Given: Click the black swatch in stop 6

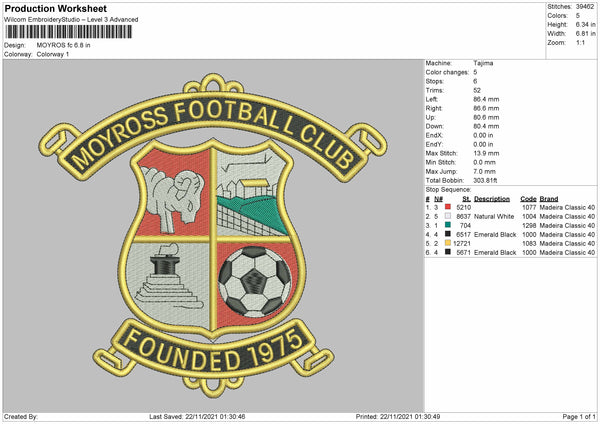Looking at the screenshot, I should [x=448, y=252].
